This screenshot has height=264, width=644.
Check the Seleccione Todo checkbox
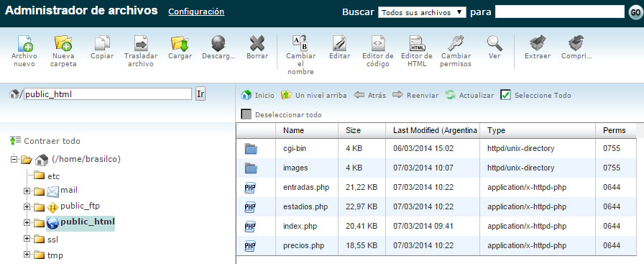point(505,95)
